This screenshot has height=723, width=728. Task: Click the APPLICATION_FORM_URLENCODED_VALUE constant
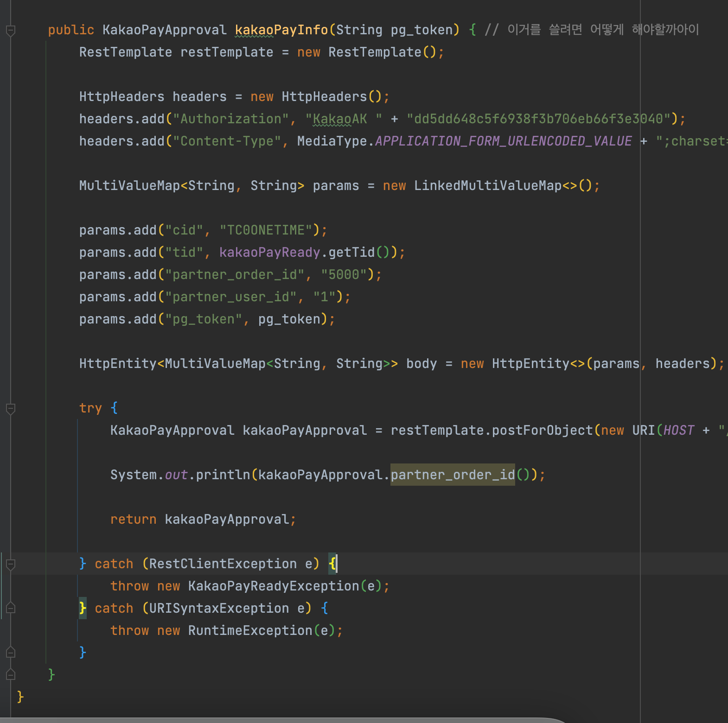[x=504, y=141]
